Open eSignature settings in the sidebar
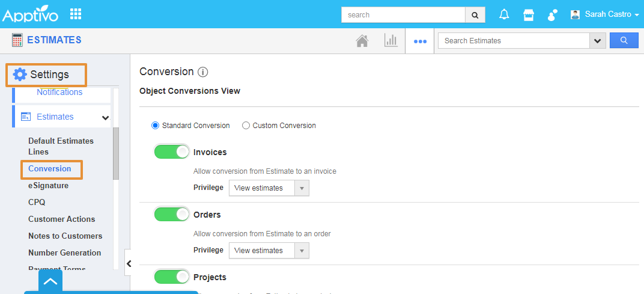644x294 pixels. [x=48, y=186]
